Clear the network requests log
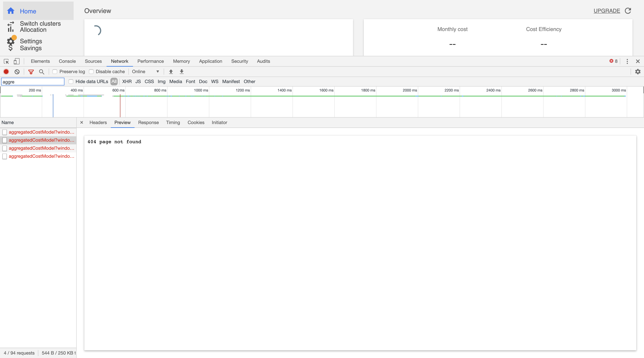Image resolution: width=644 pixels, height=358 pixels. 17,72
